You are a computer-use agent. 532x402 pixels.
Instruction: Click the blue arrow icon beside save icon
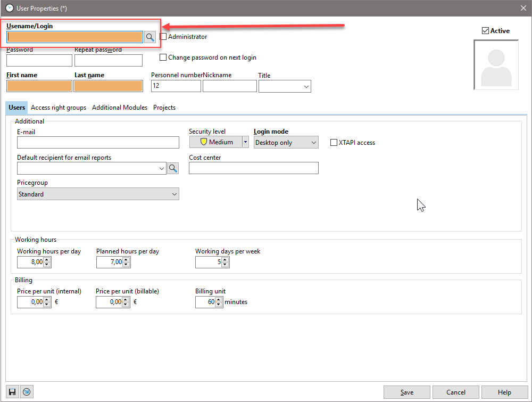26,392
